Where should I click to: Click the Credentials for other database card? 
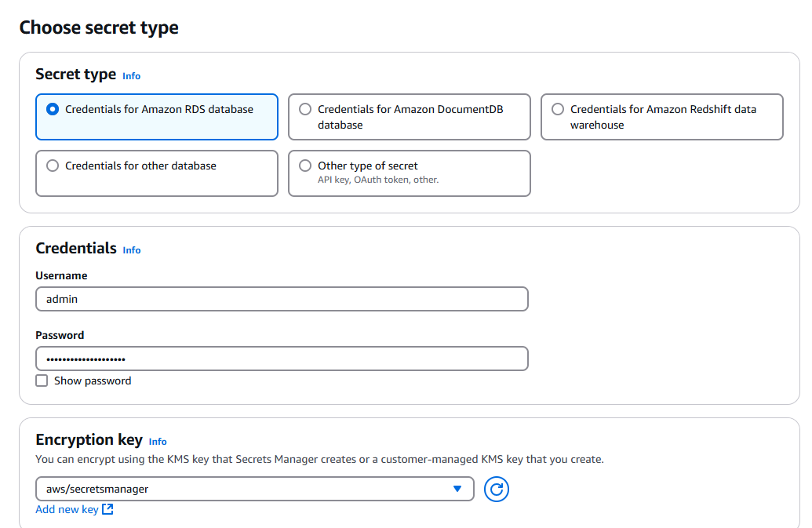click(156, 173)
